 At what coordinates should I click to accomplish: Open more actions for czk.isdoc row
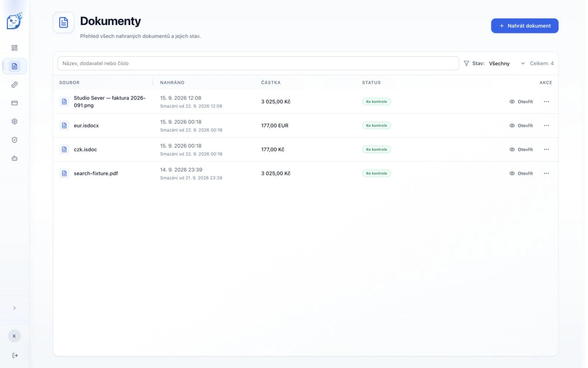[546, 149]
